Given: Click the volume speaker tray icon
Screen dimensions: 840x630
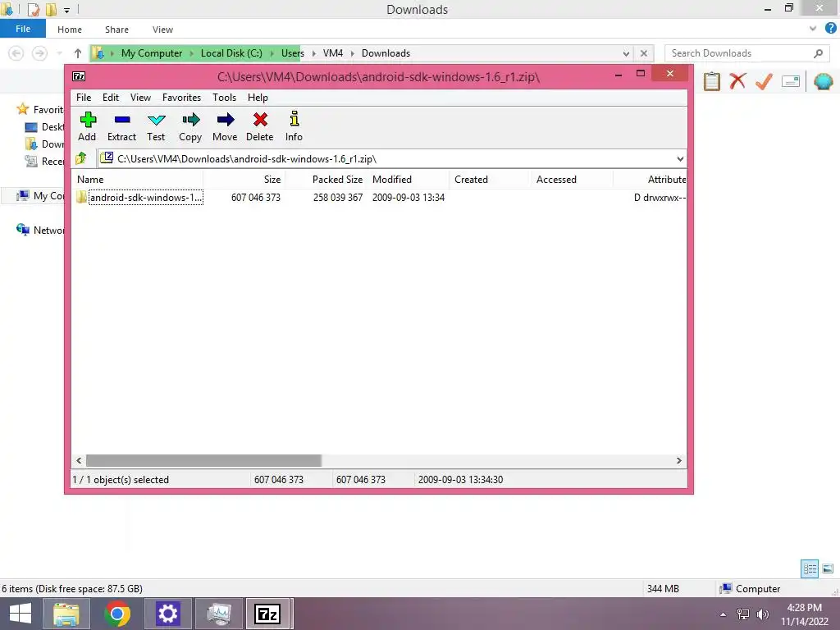Looking at the screenshot, I should tap(763, 614).
